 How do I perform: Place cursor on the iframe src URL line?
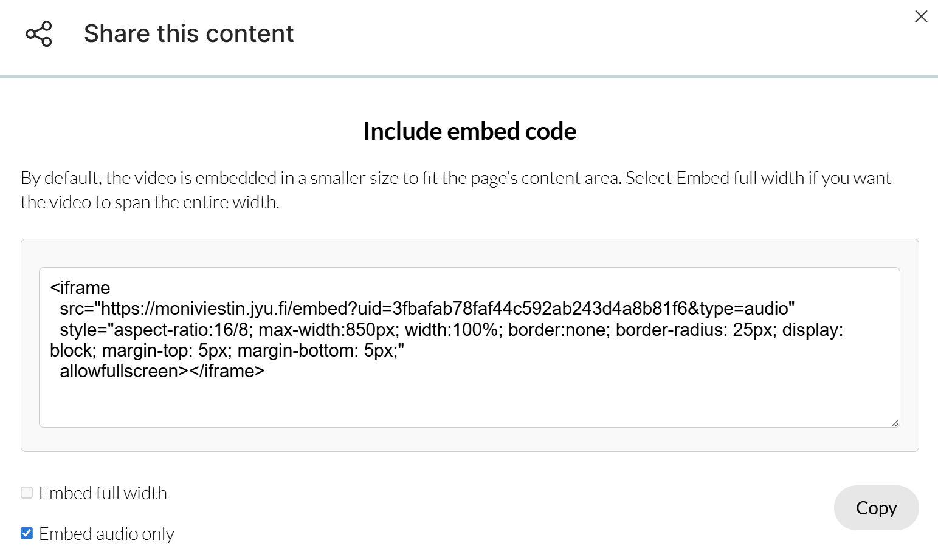click(426, 309)
